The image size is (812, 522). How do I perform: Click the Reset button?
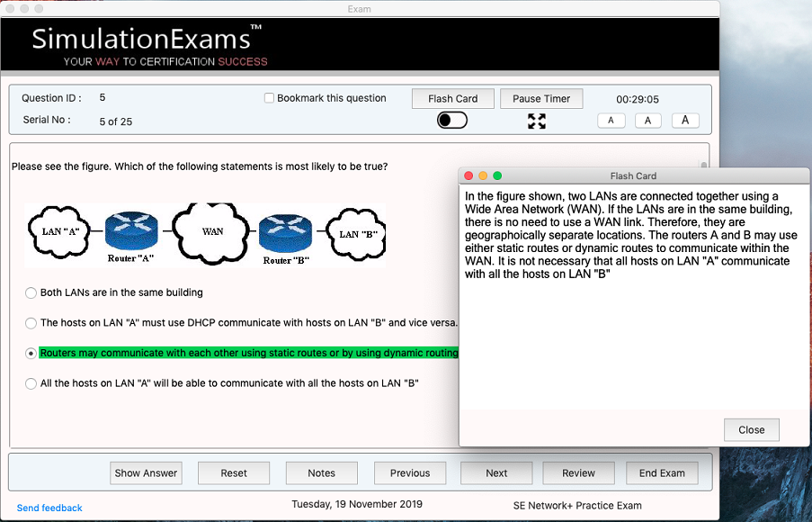coord(233,472)
